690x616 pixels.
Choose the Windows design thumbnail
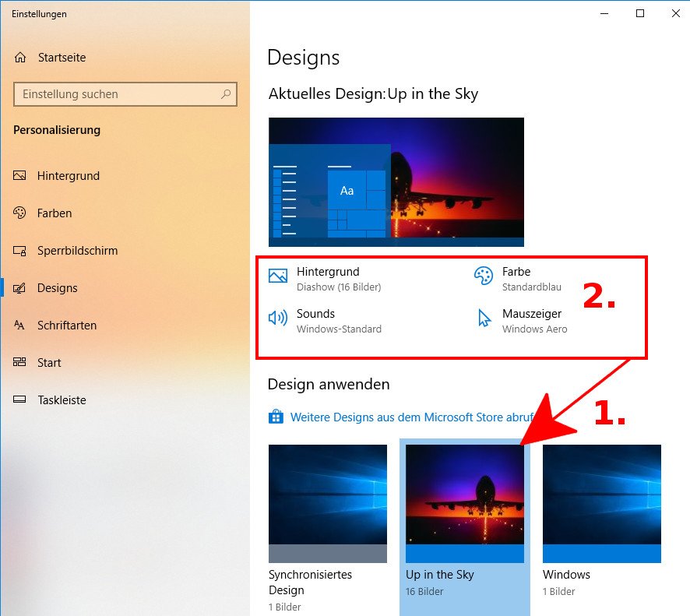click(601, 503)
